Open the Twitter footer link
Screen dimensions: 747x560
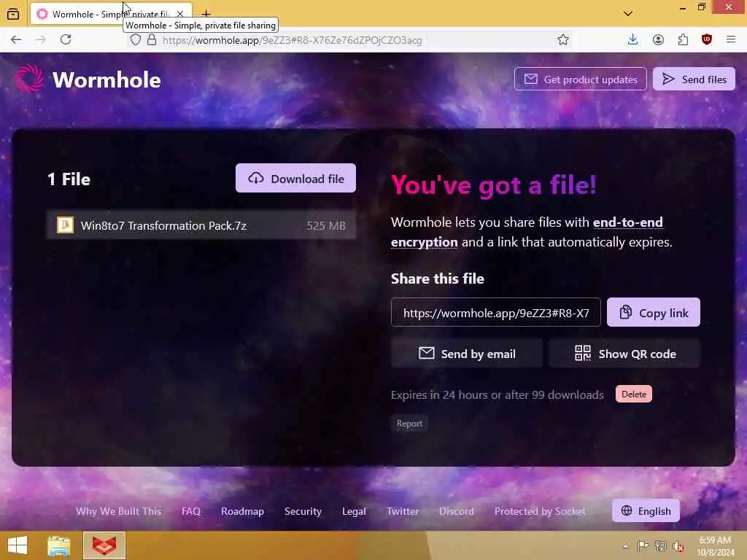(403, 511)
